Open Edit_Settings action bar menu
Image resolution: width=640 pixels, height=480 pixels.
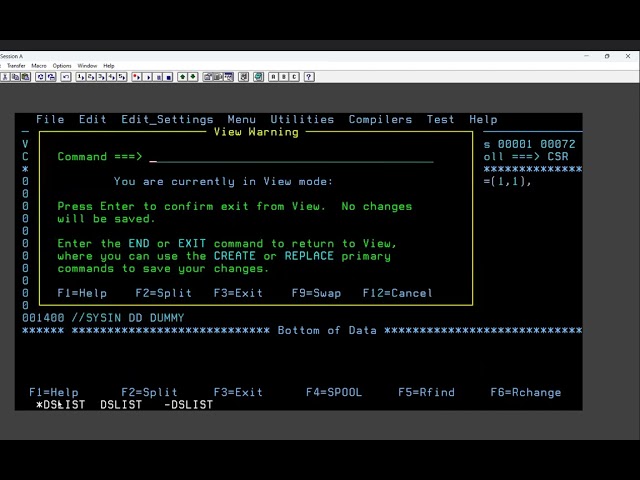[167, 120]
